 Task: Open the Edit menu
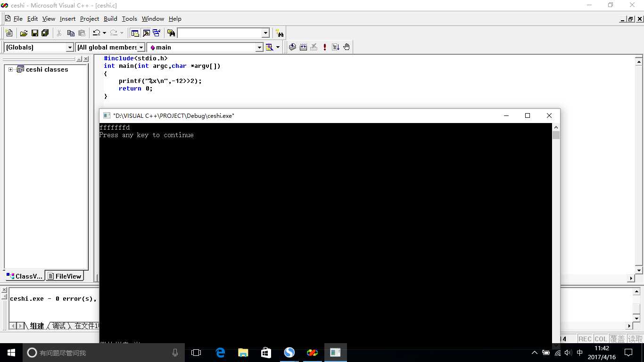tap(33, 19)
